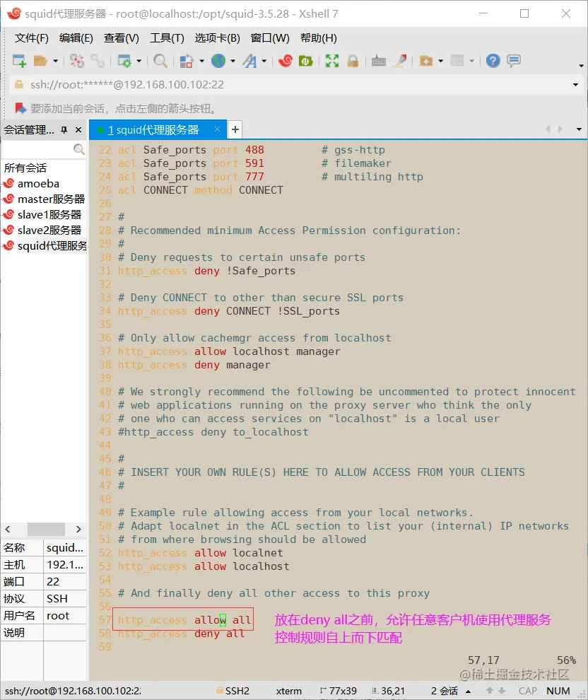The width and height of the screenshot is (588, 700).
Task: Click the SSH2 status bar lock icon
Action: [220, 691]
